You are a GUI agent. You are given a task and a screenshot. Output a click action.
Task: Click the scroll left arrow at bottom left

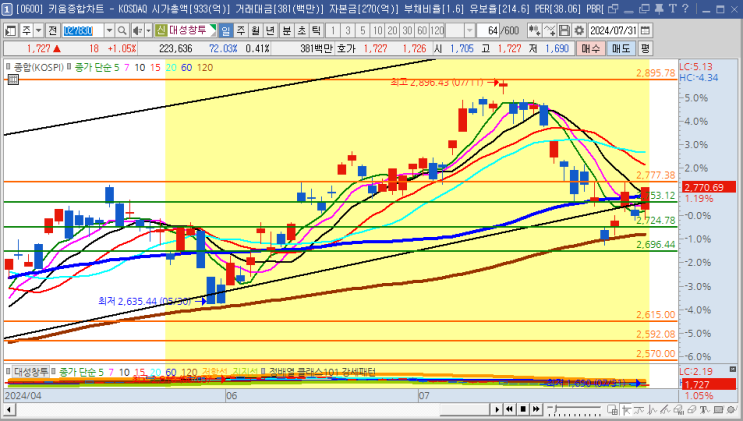[x=9, y=410]
